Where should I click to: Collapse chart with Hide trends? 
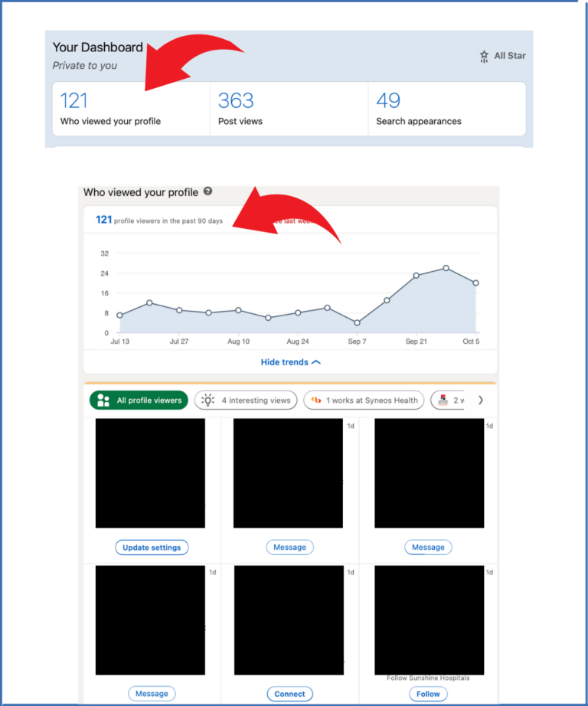[x=290, y=362]
